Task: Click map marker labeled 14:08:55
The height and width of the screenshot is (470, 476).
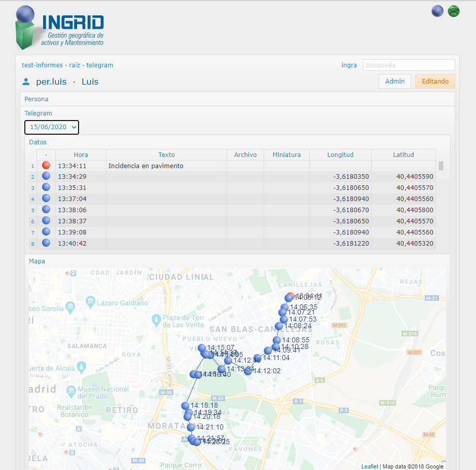Action: point(277,340)
